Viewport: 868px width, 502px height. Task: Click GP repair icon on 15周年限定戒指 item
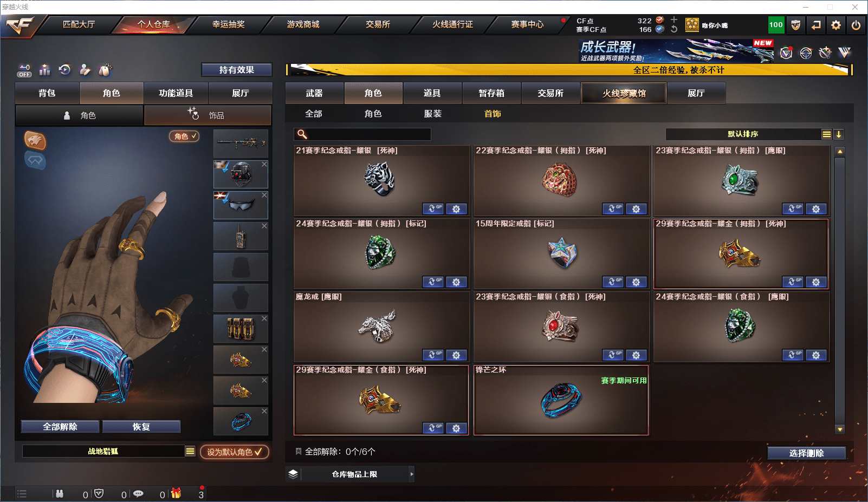point(613,282)
